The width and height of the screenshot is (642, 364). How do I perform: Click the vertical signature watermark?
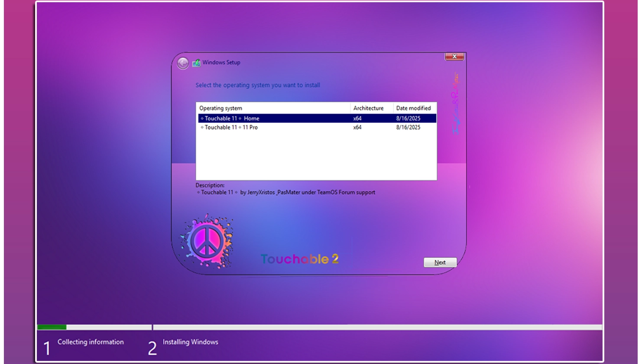click(455, 104)
